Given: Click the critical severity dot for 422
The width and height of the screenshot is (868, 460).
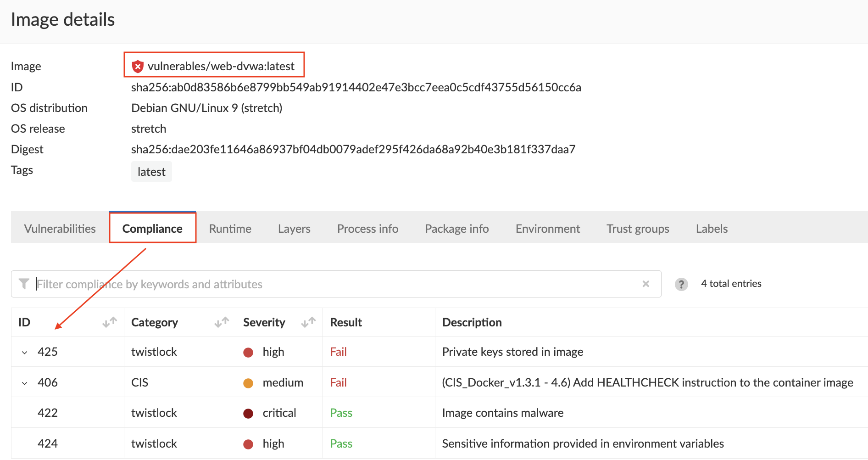Looking at the screenshot, I should pos(248,414).
